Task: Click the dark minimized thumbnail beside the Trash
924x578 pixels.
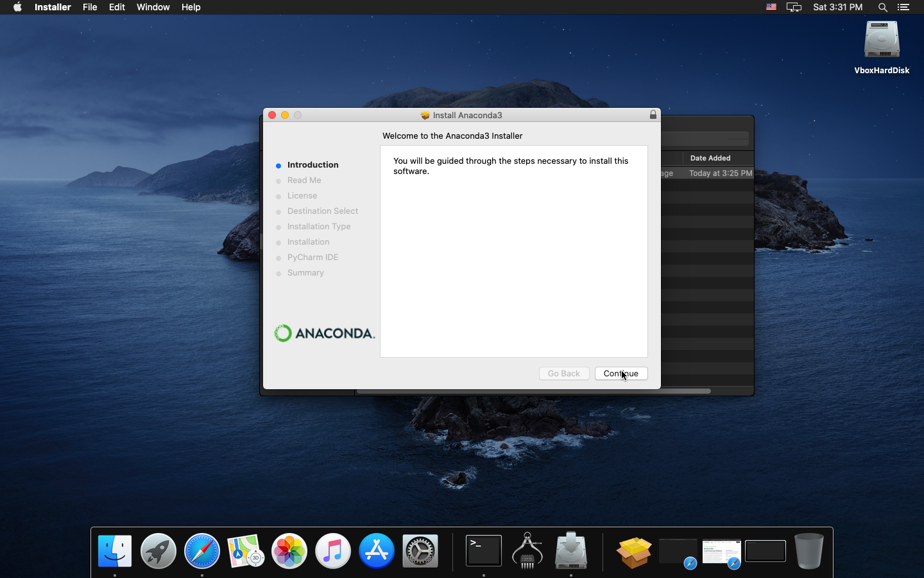Action: [766, 551]
